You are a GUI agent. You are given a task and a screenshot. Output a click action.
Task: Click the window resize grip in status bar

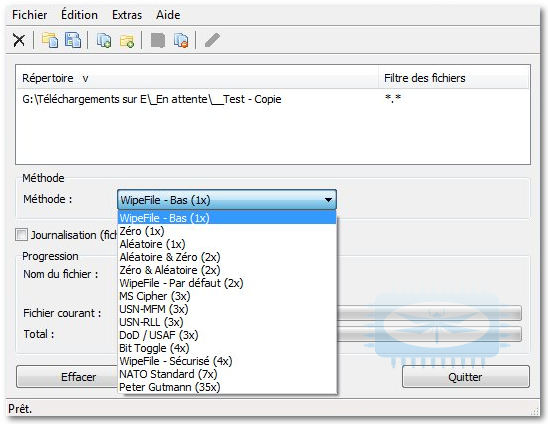(534, 412)
